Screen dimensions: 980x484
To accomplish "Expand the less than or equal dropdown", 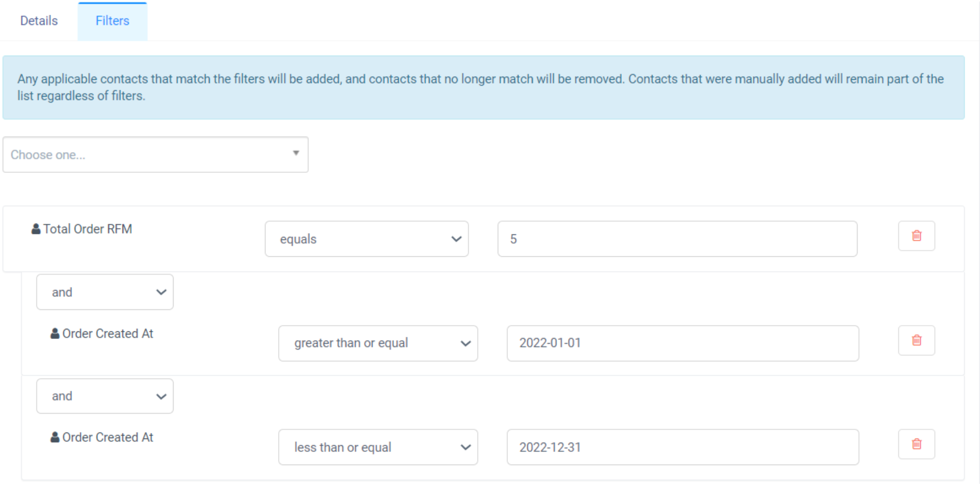I will pyautogui.click(x=378, y=447).
